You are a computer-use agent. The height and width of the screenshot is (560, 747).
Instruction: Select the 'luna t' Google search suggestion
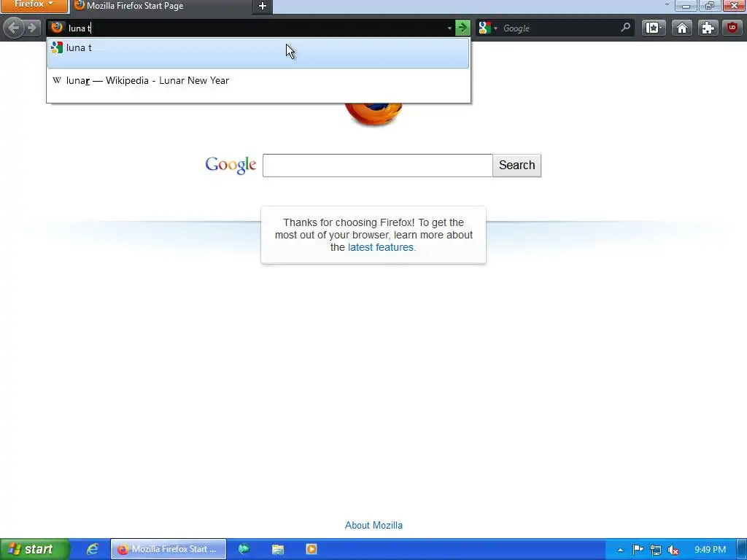coord(258,52)
